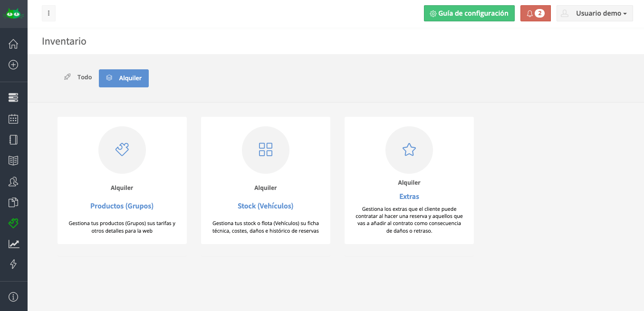644x311 pixels.
Task: Expand the Usuario demo dropdown
Action: (595, 13)
